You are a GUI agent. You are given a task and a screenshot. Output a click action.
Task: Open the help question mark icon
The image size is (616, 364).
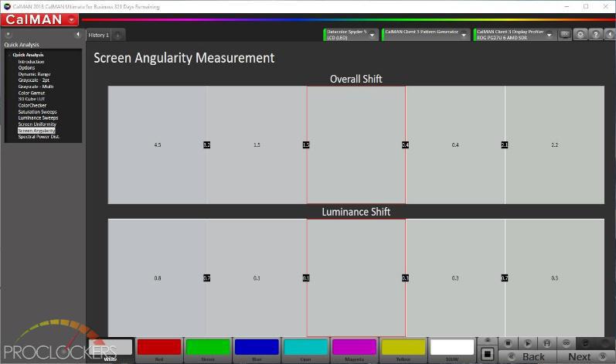pos(595,35)
